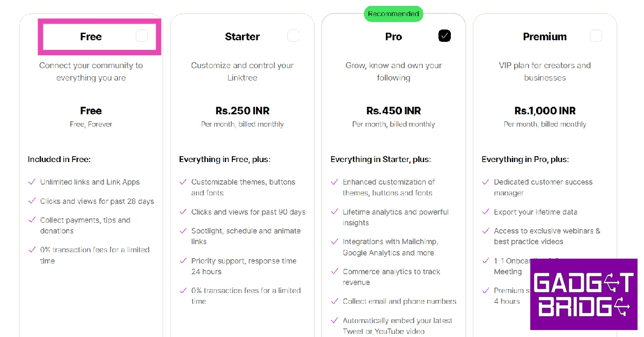The height and width of the screenshot is (337, 644).
Task: Select the Starter plan checkbox
Action: coord(293,36)
